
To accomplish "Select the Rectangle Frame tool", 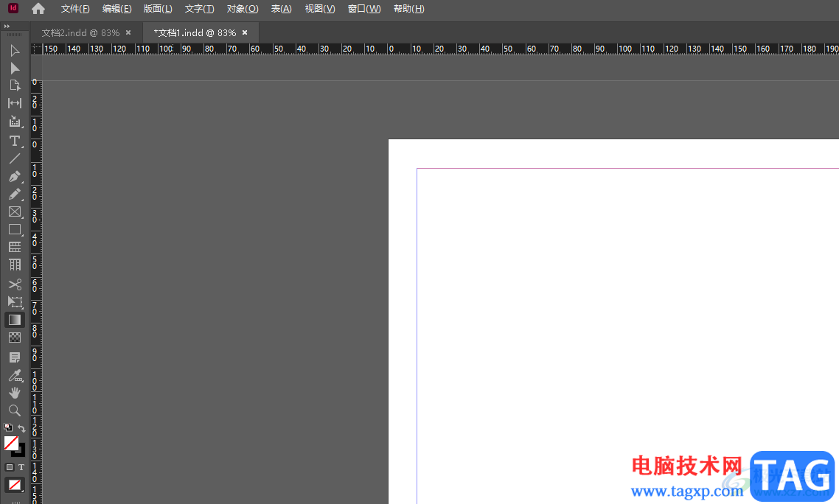I will tap(15, 212).
